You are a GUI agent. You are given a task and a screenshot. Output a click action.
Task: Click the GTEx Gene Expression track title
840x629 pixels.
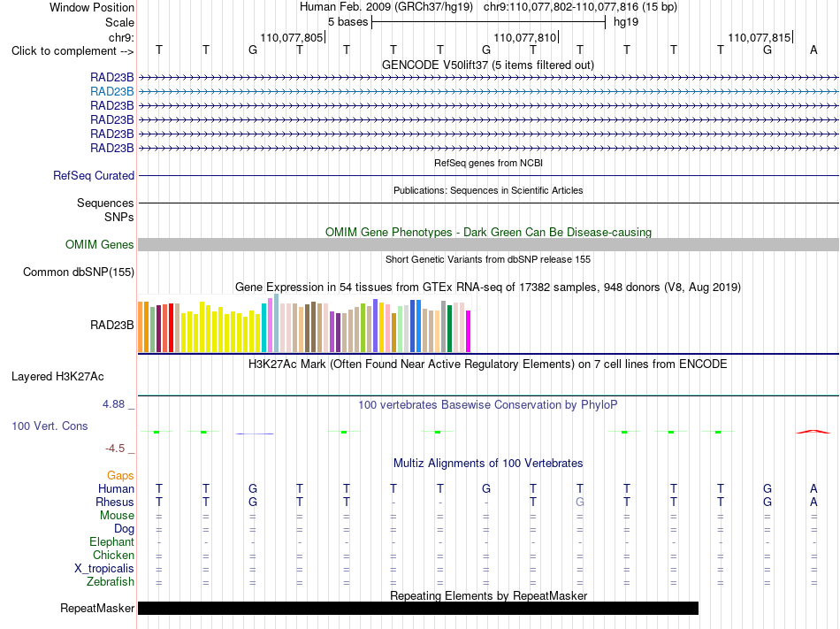(488, 288)
